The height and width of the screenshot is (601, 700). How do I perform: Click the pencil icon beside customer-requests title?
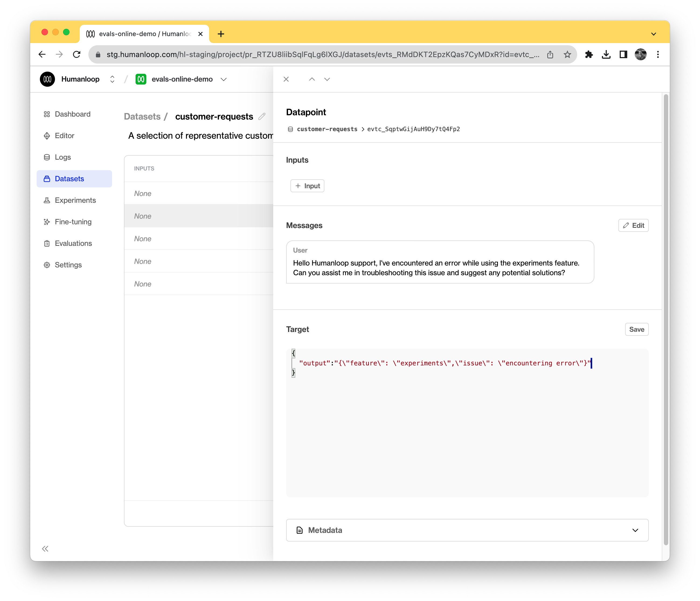click(x=262, y=117)
